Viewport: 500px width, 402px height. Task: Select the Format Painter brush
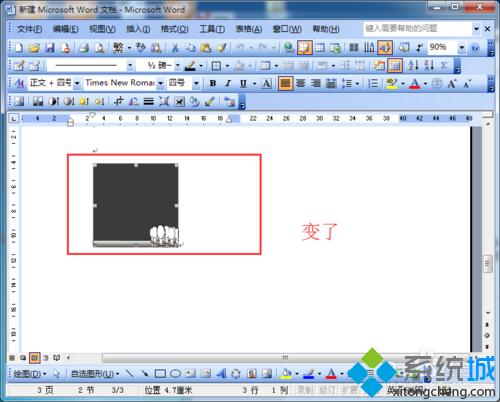point(222,48)
